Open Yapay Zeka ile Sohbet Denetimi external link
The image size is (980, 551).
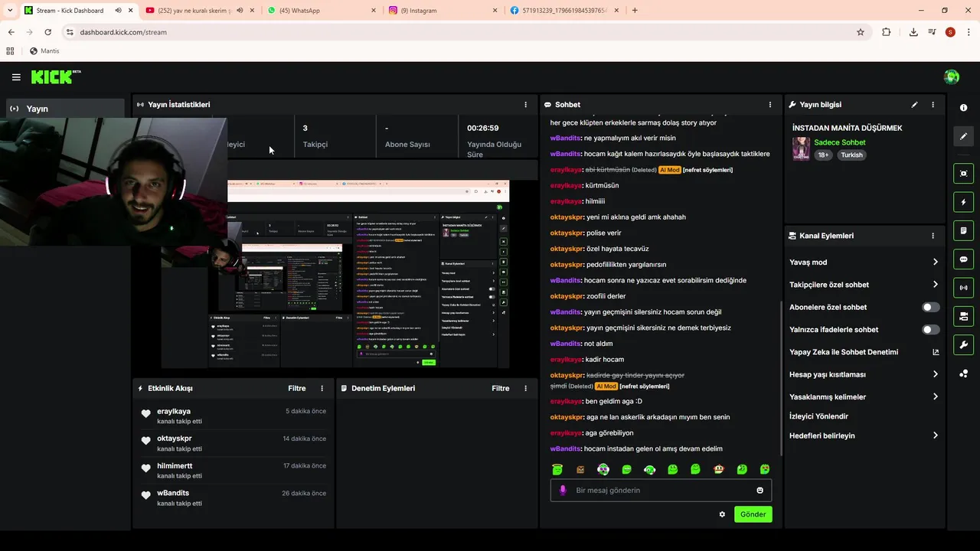tap(936, 352)
